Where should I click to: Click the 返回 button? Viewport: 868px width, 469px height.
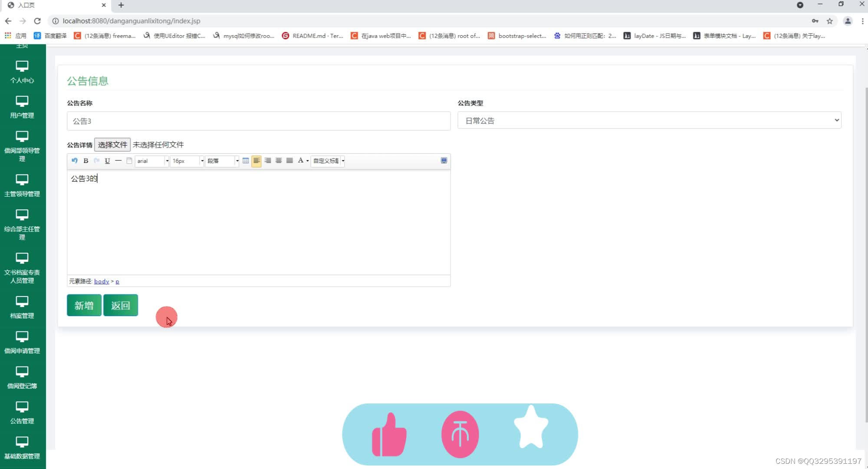click(121, 305)
